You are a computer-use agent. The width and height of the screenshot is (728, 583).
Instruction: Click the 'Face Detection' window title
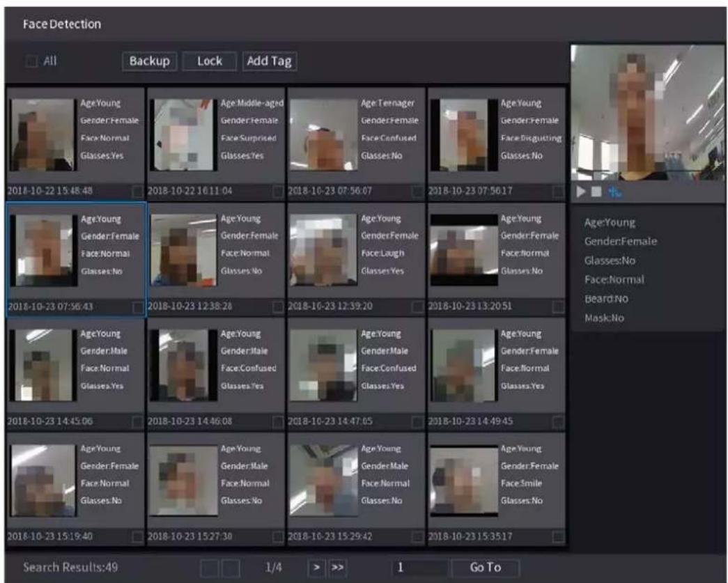(x=62, y=24)
